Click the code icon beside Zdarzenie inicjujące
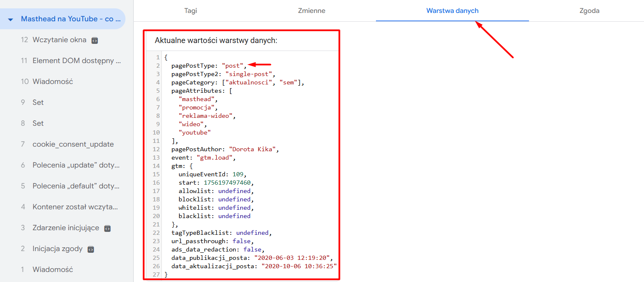The height and width of the screenshot is (282, 644). [107, 229]
